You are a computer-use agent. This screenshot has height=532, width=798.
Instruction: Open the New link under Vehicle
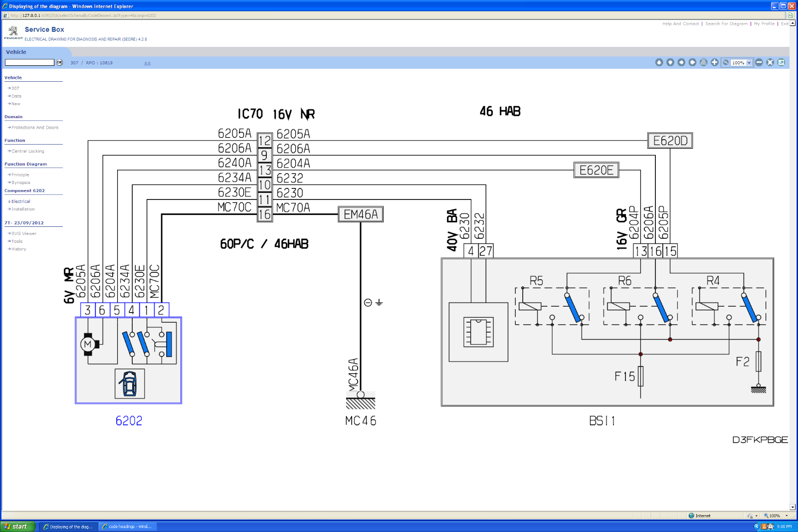point(15,104)
